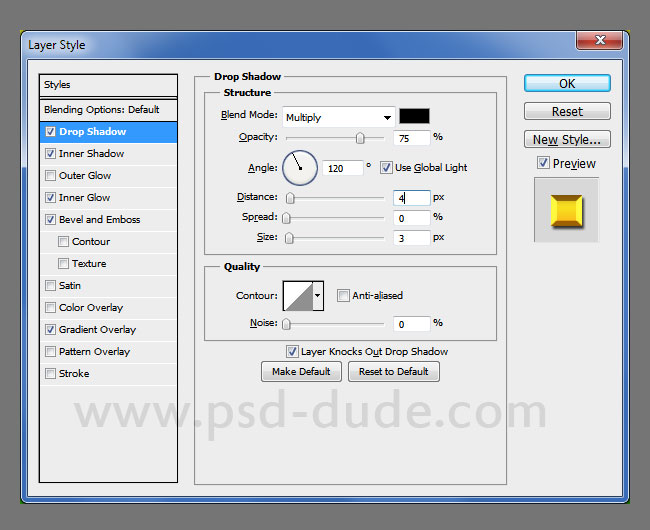The image size is (650, 530).
Task: Click the Distance value field
Action: click(412, 198)
